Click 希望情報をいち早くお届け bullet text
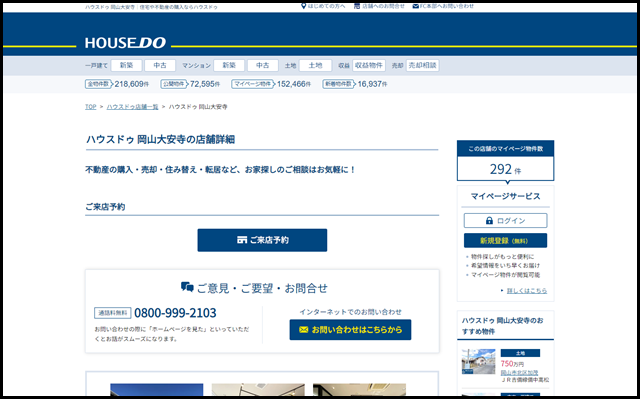 pos(505,266)
